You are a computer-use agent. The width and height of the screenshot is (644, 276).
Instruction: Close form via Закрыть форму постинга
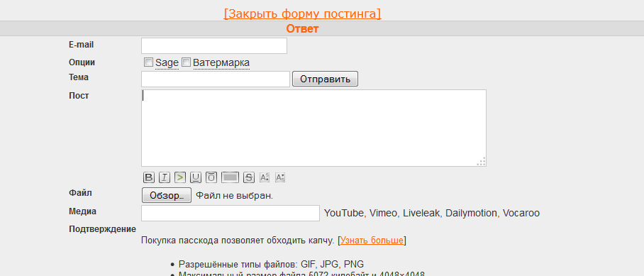point(302,13)
